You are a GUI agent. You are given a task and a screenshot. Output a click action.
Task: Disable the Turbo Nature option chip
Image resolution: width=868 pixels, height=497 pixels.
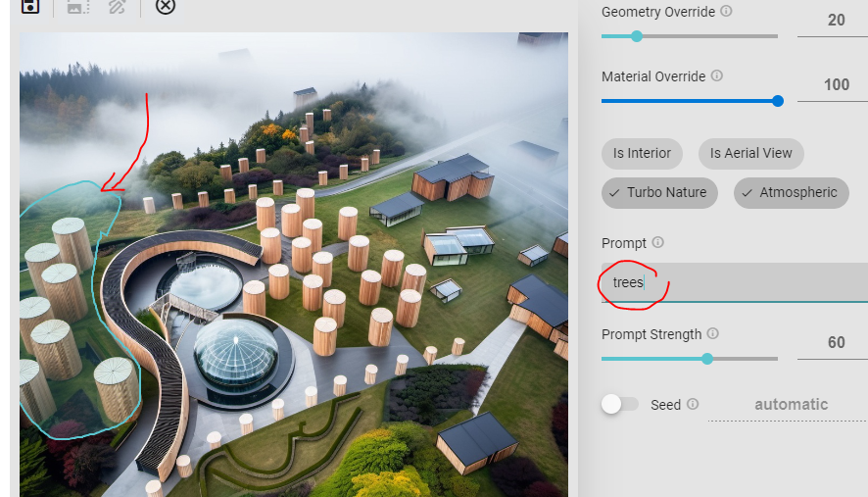659,193
